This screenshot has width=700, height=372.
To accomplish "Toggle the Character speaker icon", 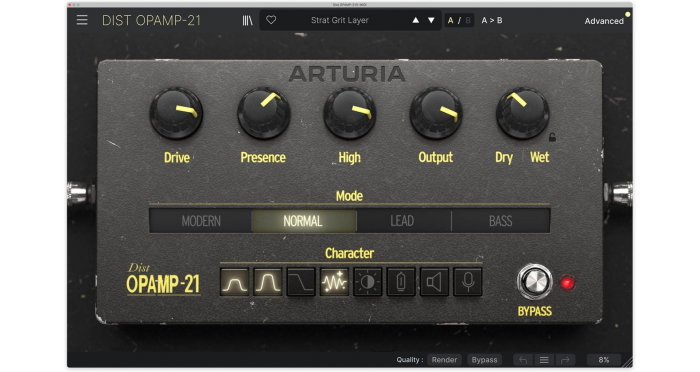I will click(434, 282).
